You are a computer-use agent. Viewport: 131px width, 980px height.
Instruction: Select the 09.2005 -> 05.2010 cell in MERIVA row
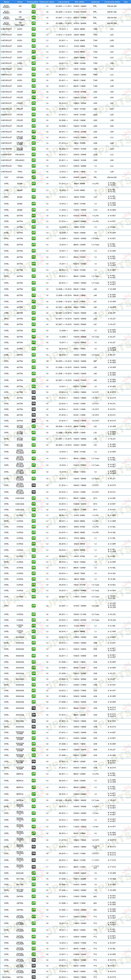pyautogui.click(x=63, y=800)
